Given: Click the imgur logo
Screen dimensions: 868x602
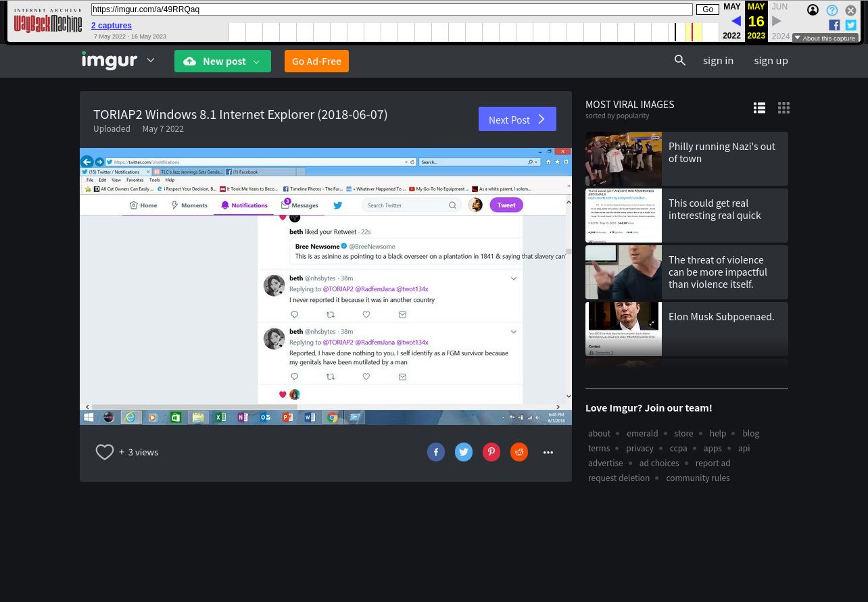Looking at the screenshot, I should tap(110, 61).
